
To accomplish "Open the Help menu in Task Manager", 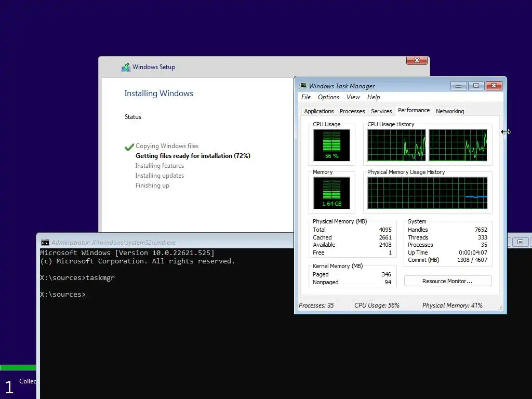I will (x=374, y=97).
